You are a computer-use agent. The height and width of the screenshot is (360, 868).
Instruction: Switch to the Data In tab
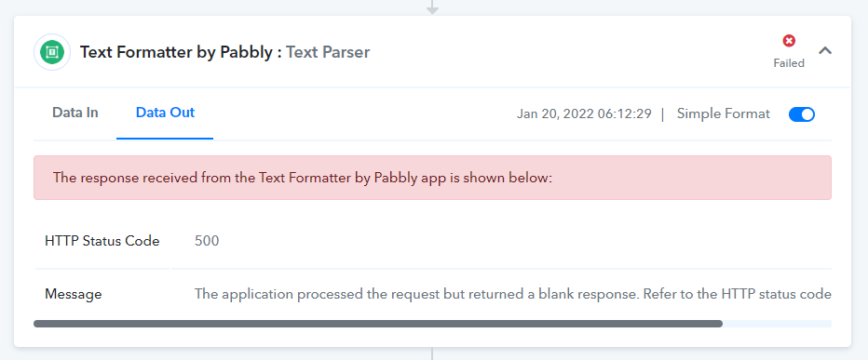click(75, 113)
